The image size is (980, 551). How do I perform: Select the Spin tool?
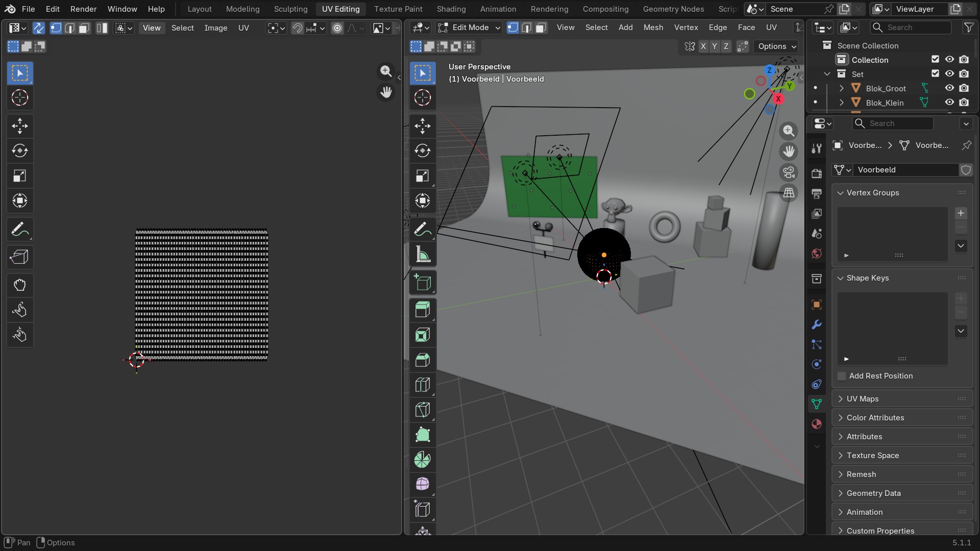423,460
